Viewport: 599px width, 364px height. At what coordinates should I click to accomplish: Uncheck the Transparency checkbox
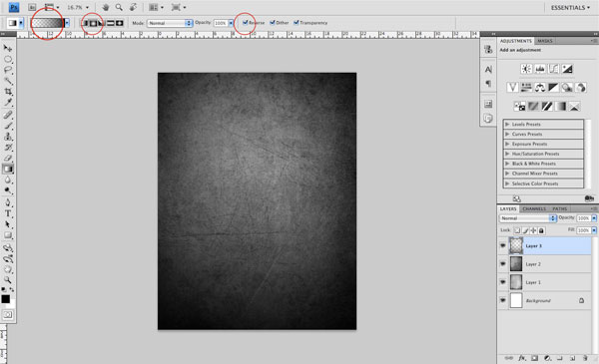tap(297, 23)
